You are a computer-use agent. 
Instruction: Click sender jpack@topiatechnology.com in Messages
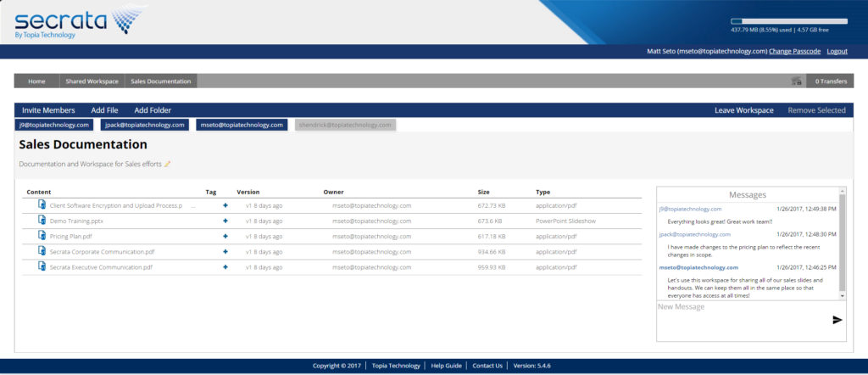tap(695, 235)
